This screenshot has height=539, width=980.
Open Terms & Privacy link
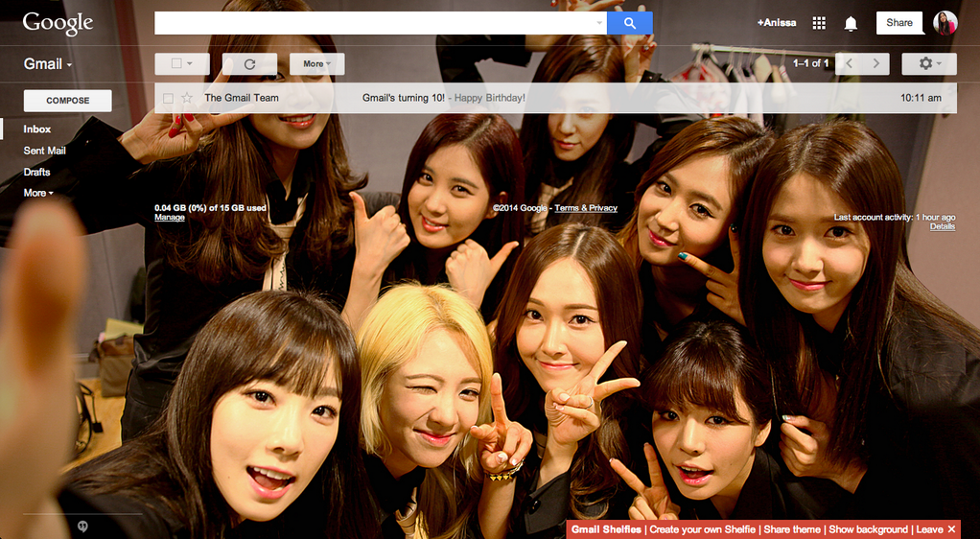point(586,208)
